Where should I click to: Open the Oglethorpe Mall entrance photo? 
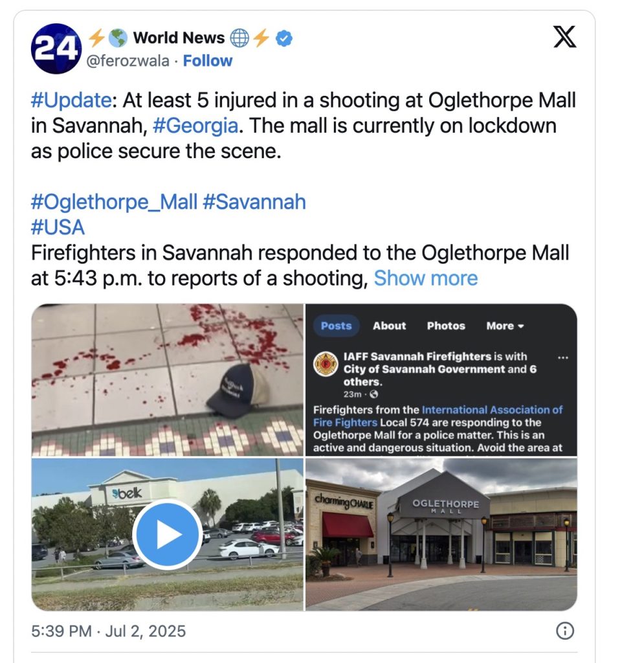(441, 534)
